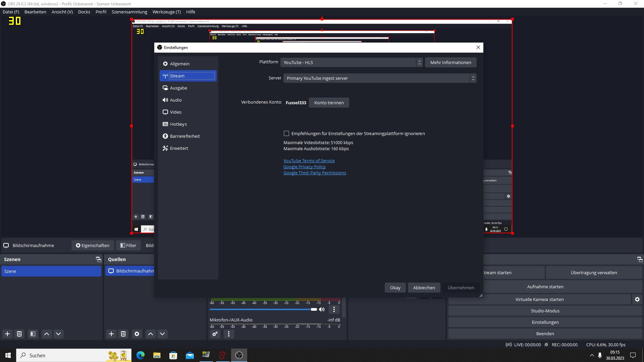Open Google Third-Party Permissions link
Image resolution: width=644 pixels, height=362 pixels.
coord(315,173)
